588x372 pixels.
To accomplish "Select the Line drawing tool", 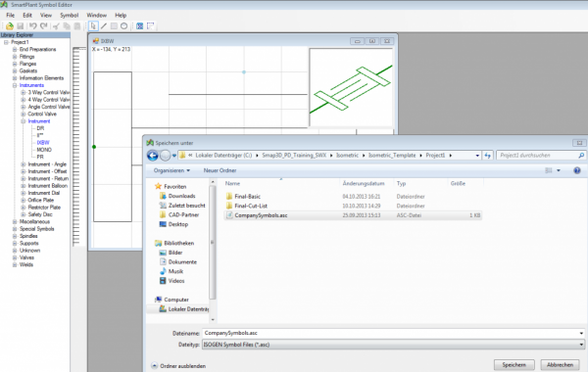I will [104, 25].
